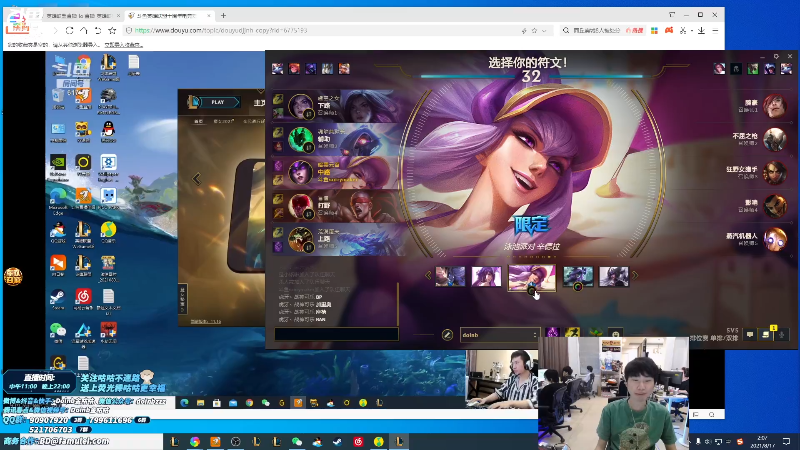800x450 pixels.
Task: Open the ward skin selector icon
Action: pyautogui.click(x=595, y=334)
